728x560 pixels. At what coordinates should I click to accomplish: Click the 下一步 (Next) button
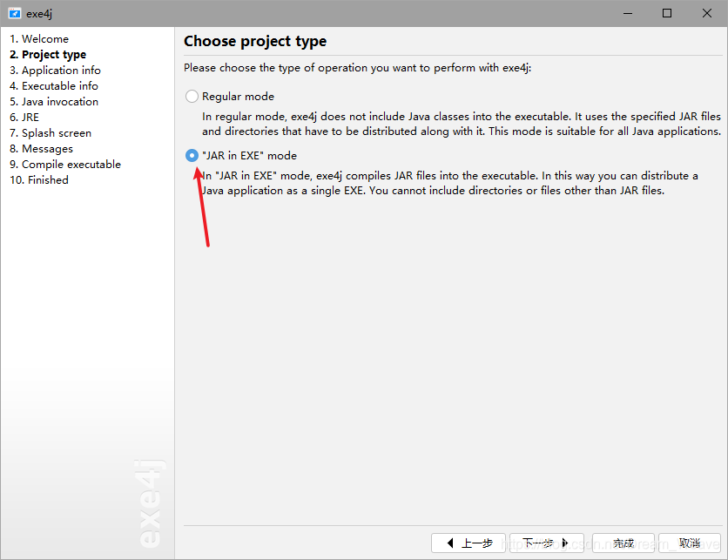click(547, 543)
